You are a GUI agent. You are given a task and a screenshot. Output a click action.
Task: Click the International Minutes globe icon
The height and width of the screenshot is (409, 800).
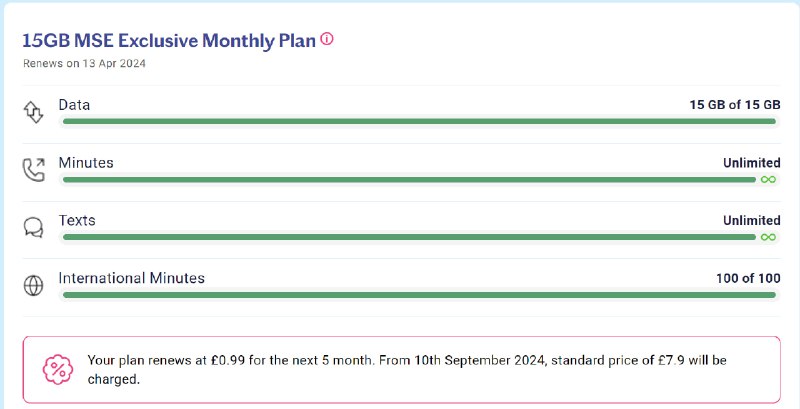tap(34, 285)
